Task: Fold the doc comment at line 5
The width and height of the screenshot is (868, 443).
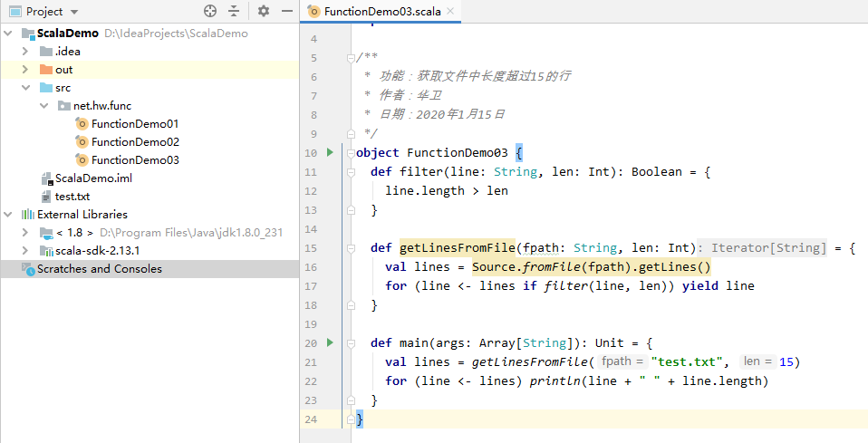Action: coord(351,58)
